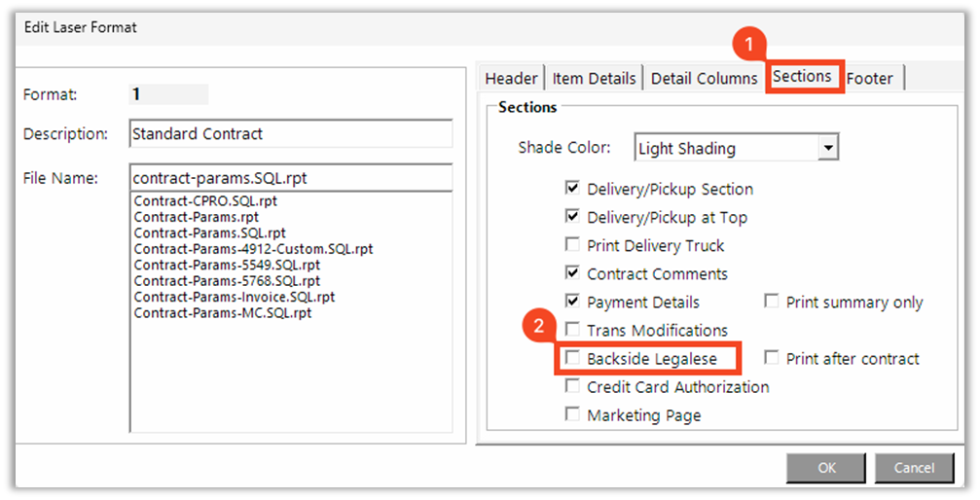Toggle Delivery/Pickup at Top checkbox
Viewport: 980px width, 500px height.
click(573, 218)
